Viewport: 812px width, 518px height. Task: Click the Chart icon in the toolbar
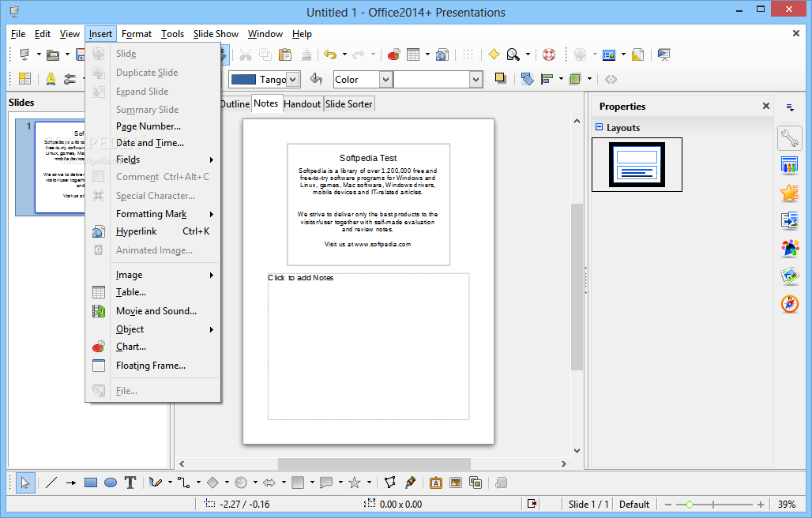click(393, 54)
